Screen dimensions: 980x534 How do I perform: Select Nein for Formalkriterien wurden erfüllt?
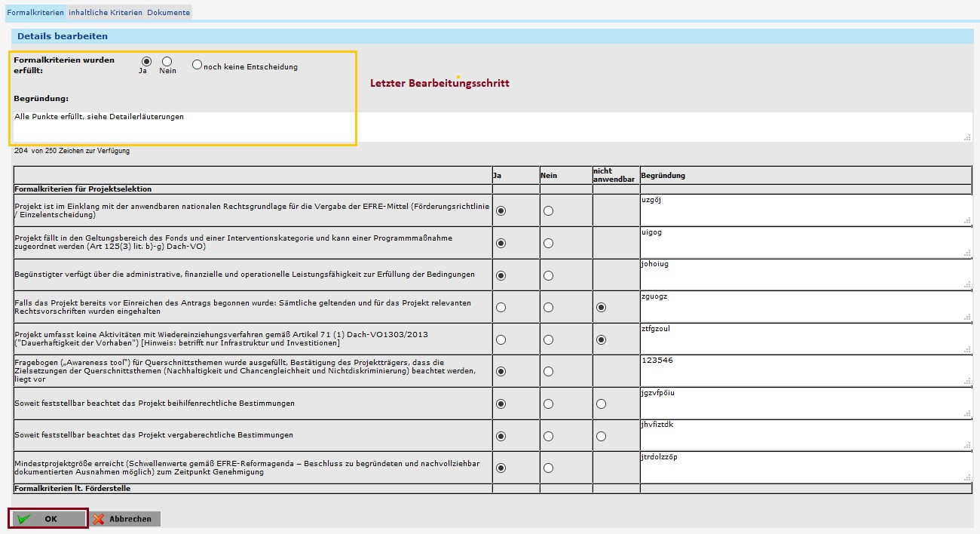click(x=167, y=61)
